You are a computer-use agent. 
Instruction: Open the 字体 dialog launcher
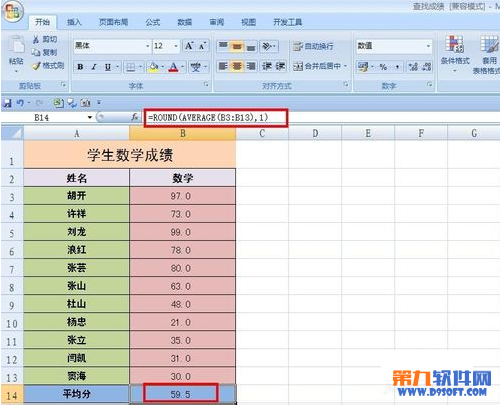coord(206,84)
